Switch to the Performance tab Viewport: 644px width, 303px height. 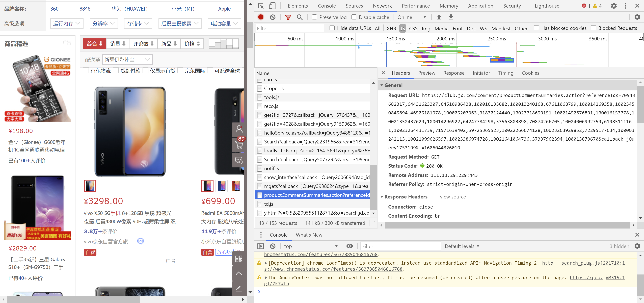point(416,6)
